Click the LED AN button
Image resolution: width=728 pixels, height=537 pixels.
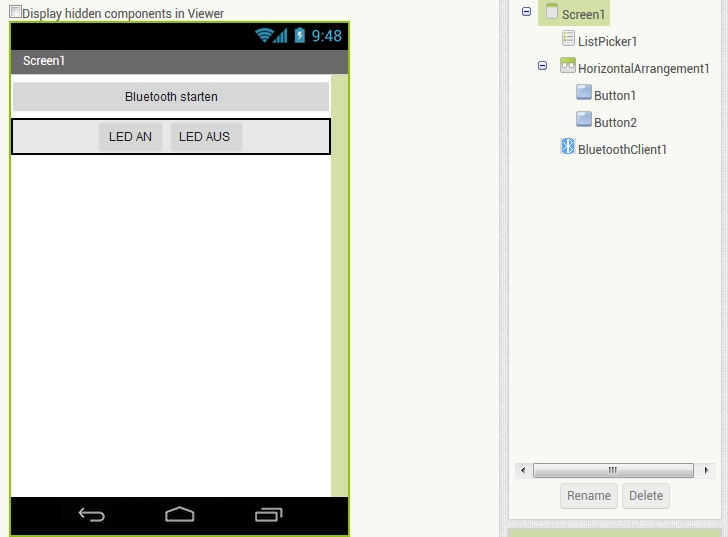[130, 136]
